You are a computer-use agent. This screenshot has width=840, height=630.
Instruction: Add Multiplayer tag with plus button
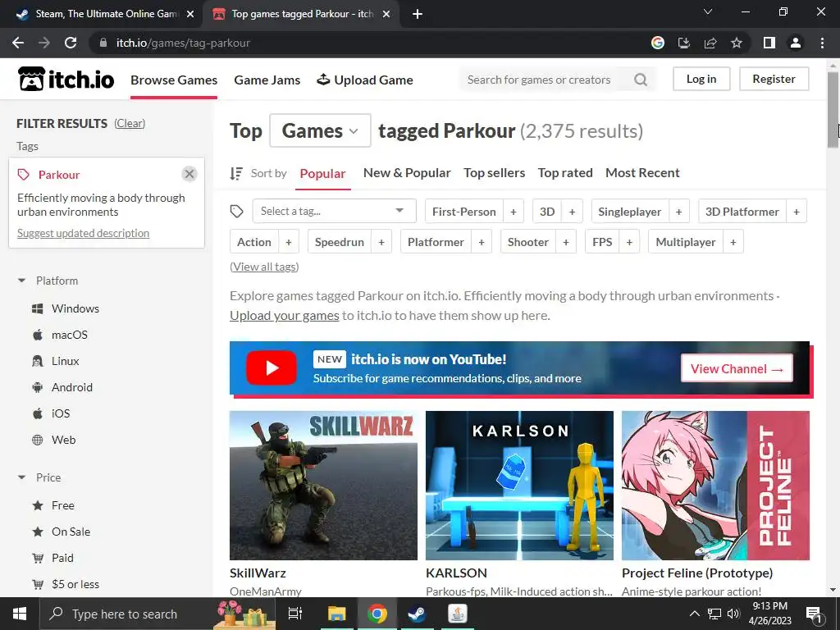tap(733, 242)
